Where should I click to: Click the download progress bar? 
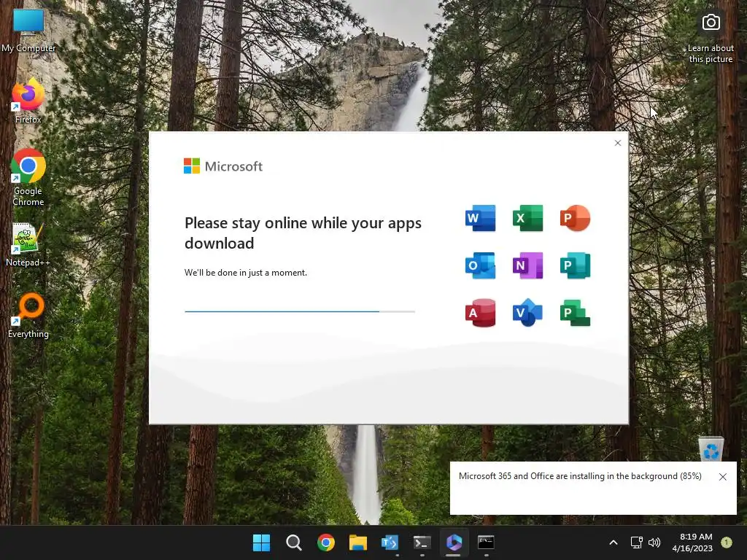pyautogui.click(x=300, y=311)
